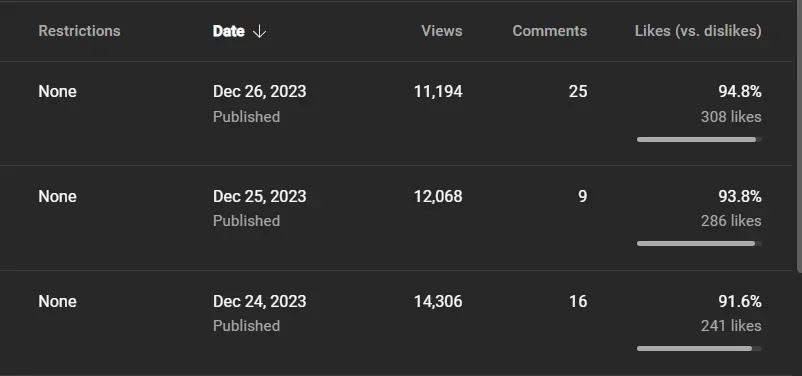This screenshot has width=802, height=376.
Task: Select the Restrictions column header
Action: click(79, 31)
